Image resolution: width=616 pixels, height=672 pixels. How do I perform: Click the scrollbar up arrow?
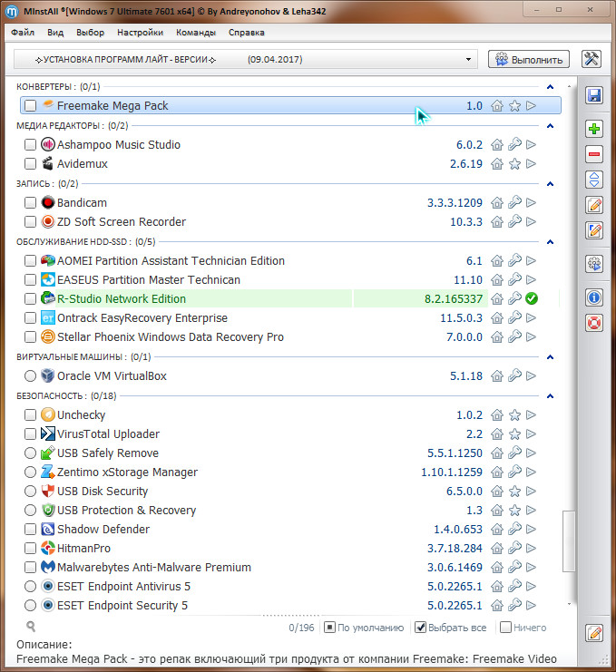point(569,86)
